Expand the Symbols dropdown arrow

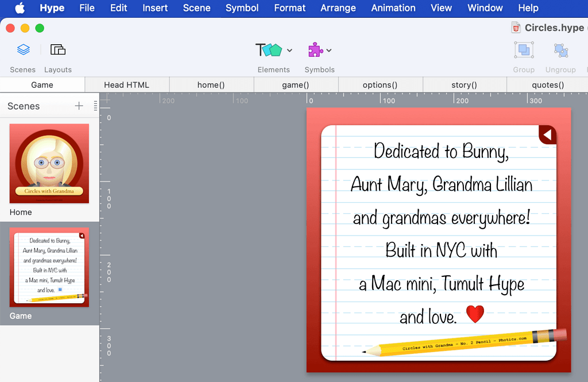[330, 51]
